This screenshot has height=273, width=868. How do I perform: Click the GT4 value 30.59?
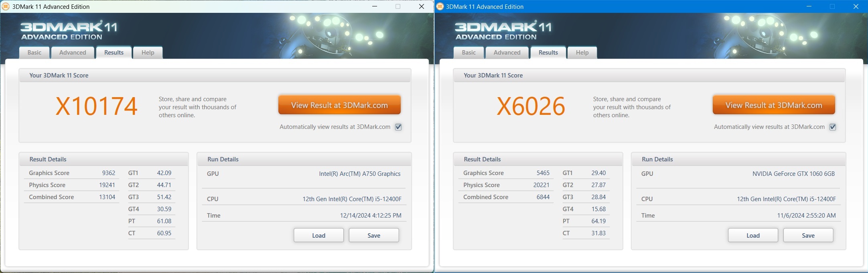tap(164, 209)
